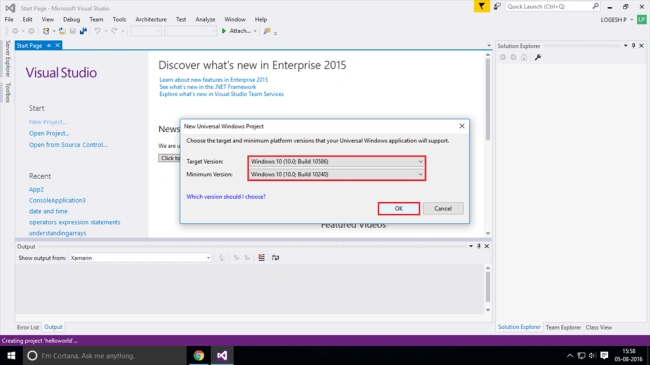Click the Find in Files toolbar icon
Viewport: 650px width, 365px height.
267,31
